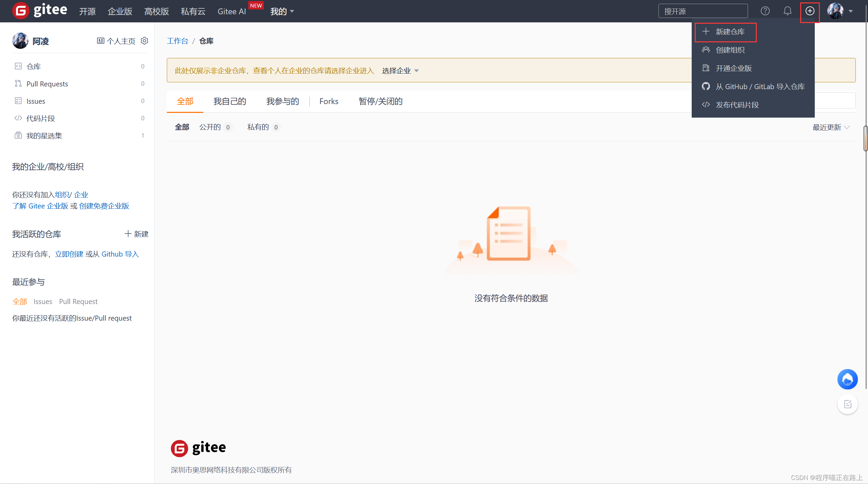Open Pull Requests from the sidebar

point(47,84)
